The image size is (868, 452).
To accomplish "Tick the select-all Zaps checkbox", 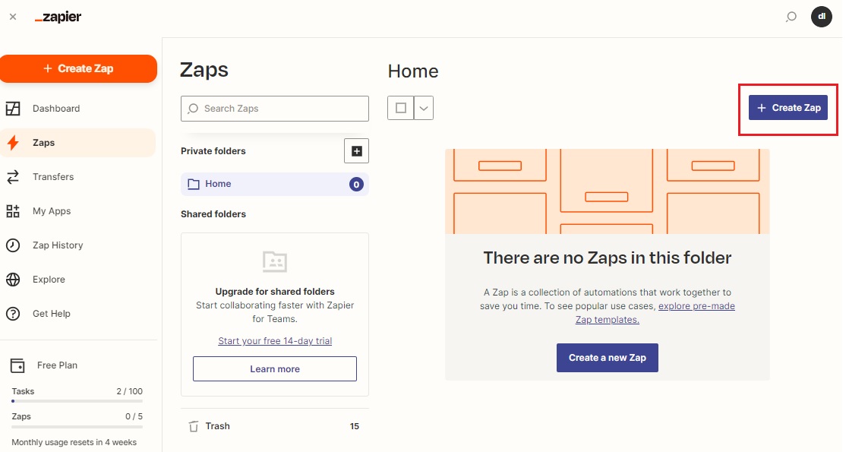I will [x=401, y=108].
